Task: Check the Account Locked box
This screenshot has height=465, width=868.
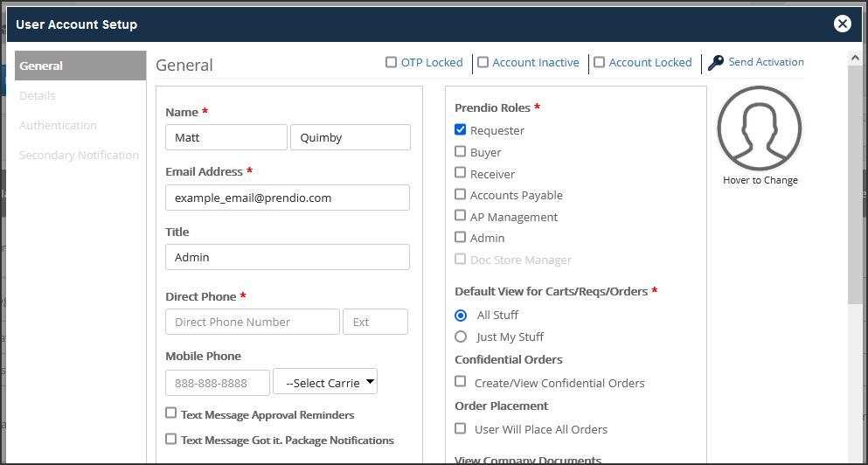Action: (x=599, y=62)
